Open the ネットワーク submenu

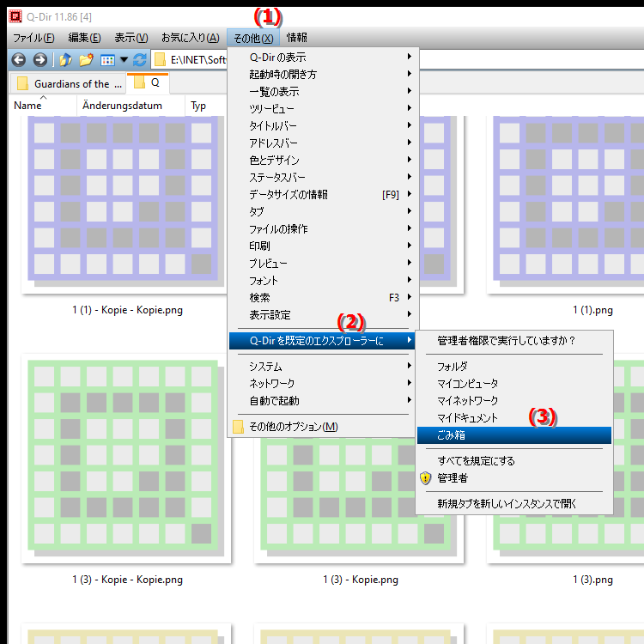[x=324, y=383]
